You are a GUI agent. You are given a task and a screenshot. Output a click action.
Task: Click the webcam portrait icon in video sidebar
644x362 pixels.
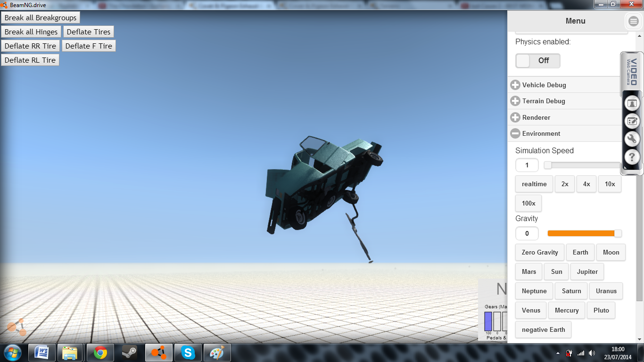point(632,103)
